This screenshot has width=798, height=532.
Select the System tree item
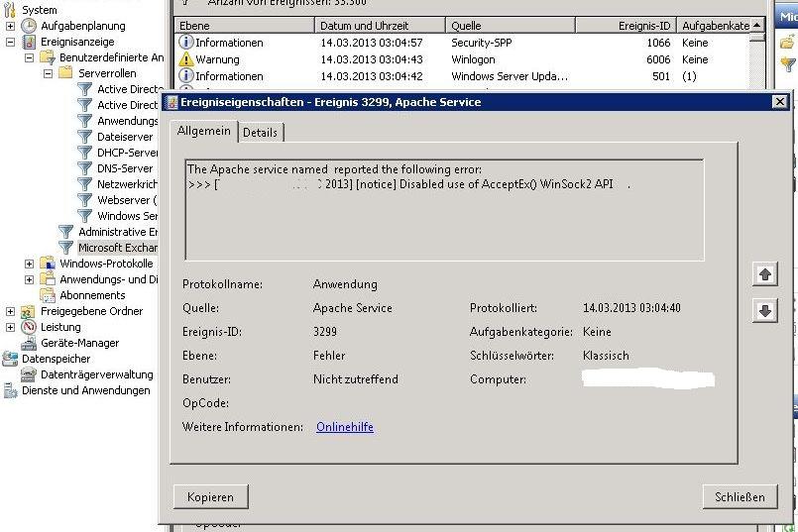click(39, 10)
